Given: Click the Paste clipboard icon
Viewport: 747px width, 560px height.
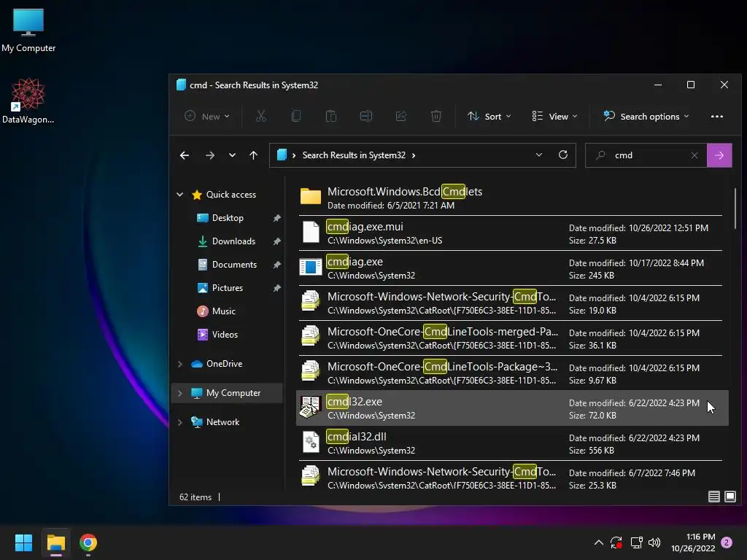Looking at the screenshot, I should (x=331, y=116).
